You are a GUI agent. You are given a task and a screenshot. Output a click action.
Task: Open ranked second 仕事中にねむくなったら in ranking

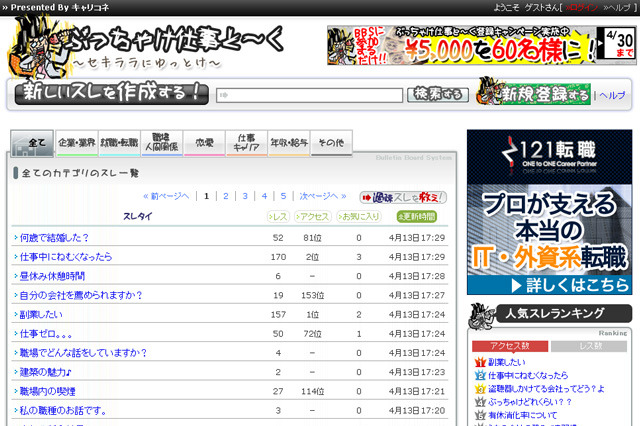pos(528,375)
